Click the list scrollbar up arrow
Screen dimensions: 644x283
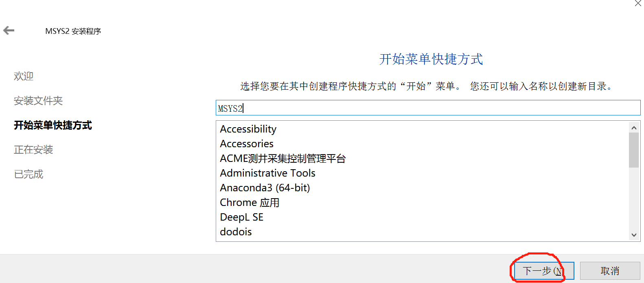coord(634,128)
